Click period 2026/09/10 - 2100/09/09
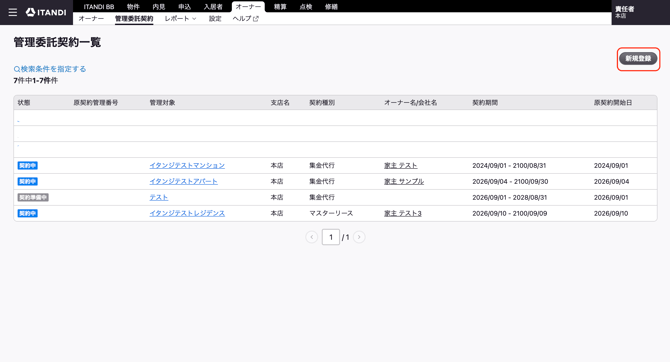 click(x=510, y=213)
